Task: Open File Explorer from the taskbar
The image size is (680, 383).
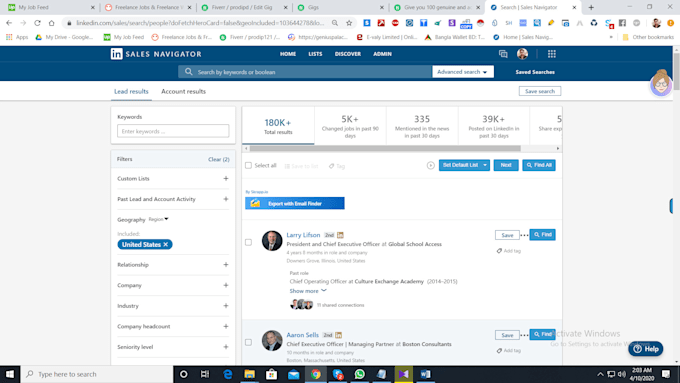Action: pyautogui.click(x=249, y=374)
